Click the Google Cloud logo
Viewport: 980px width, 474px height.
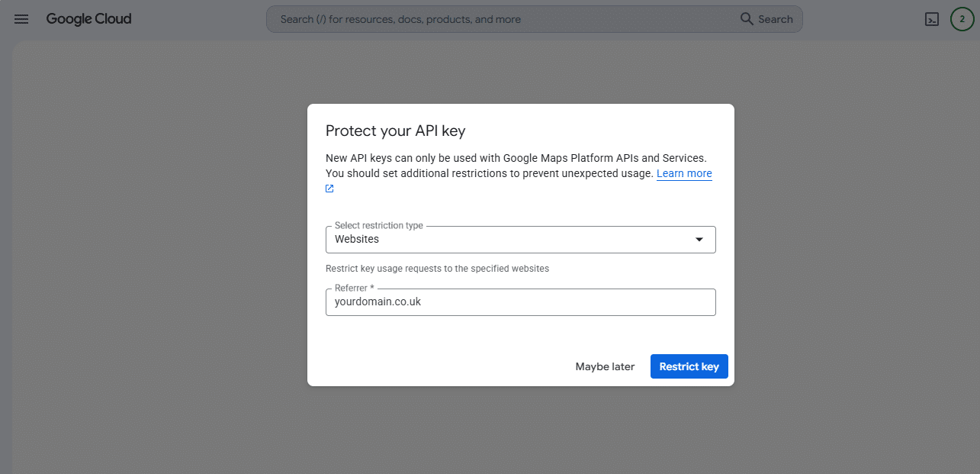tap(88, 19)
